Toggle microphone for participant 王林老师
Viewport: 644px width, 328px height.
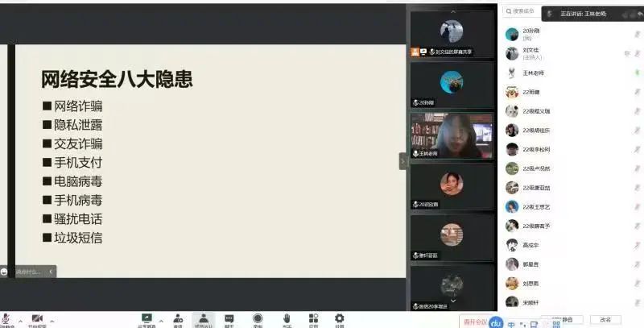coord(637,73)
